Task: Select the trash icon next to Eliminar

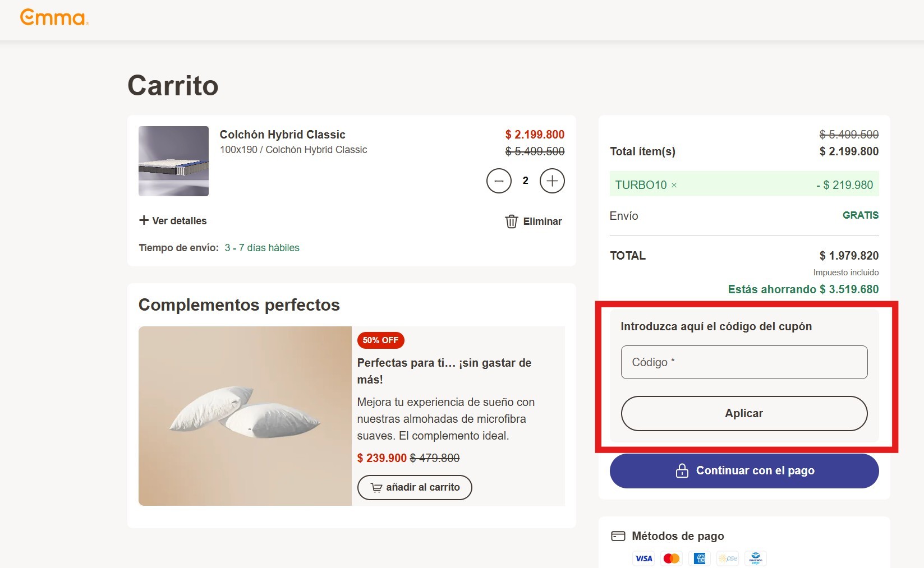Action: [511, 221]
